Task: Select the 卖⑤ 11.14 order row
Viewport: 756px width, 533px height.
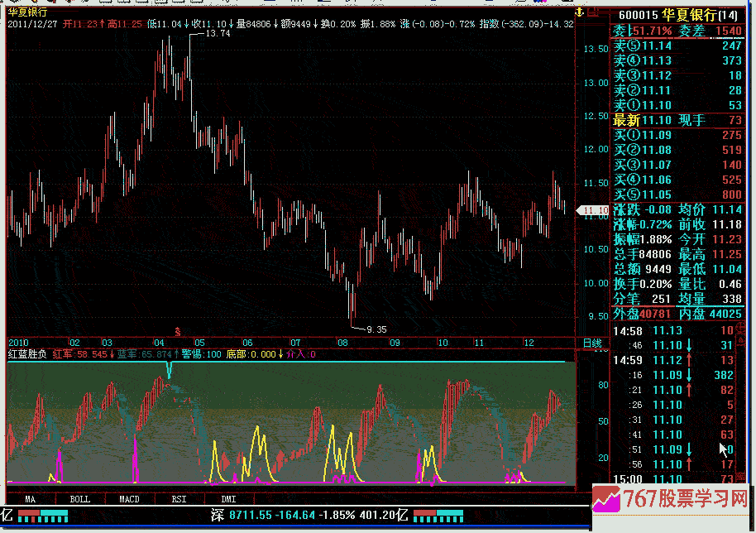Action: (x=678, y=46)
